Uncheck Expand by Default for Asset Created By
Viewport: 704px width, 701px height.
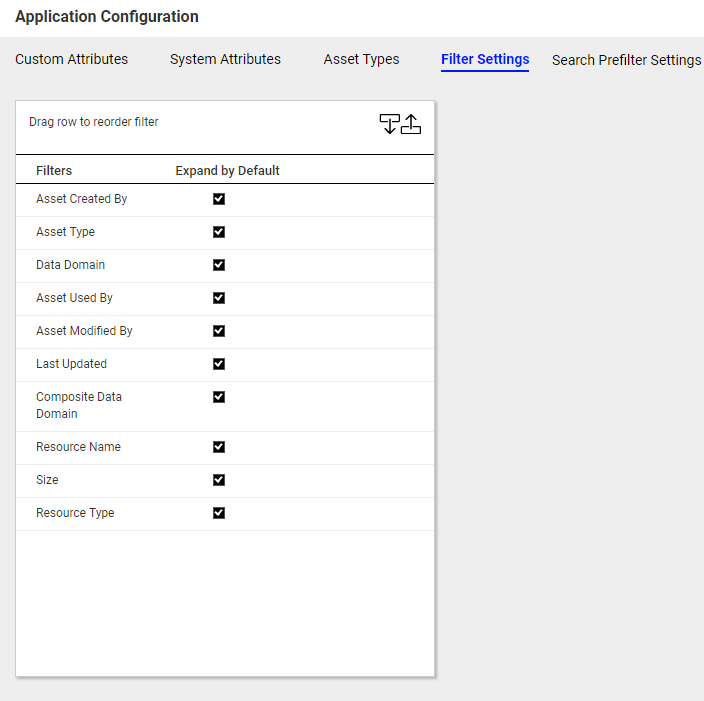[x=219, y=199]
